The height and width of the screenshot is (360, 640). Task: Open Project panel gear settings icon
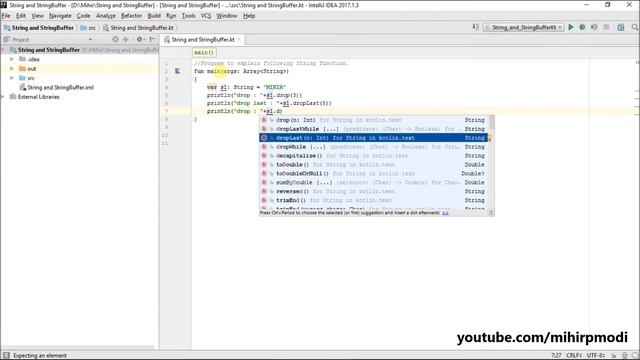coord(140,39)
